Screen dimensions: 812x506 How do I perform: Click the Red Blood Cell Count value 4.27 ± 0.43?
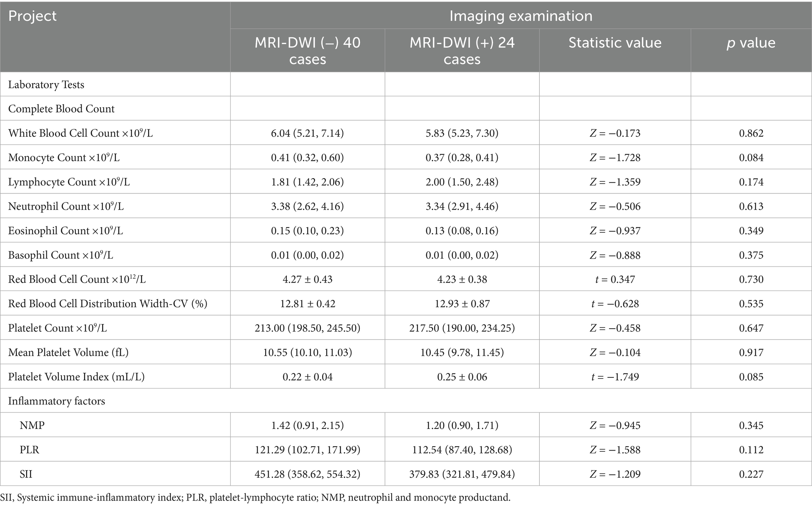point(307,280)
